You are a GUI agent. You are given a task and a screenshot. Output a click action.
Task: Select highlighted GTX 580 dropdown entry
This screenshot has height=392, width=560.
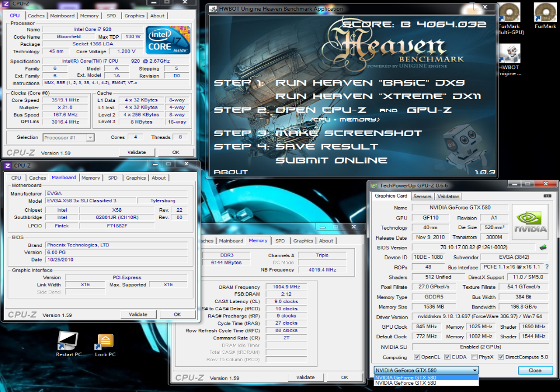point(426,377)
